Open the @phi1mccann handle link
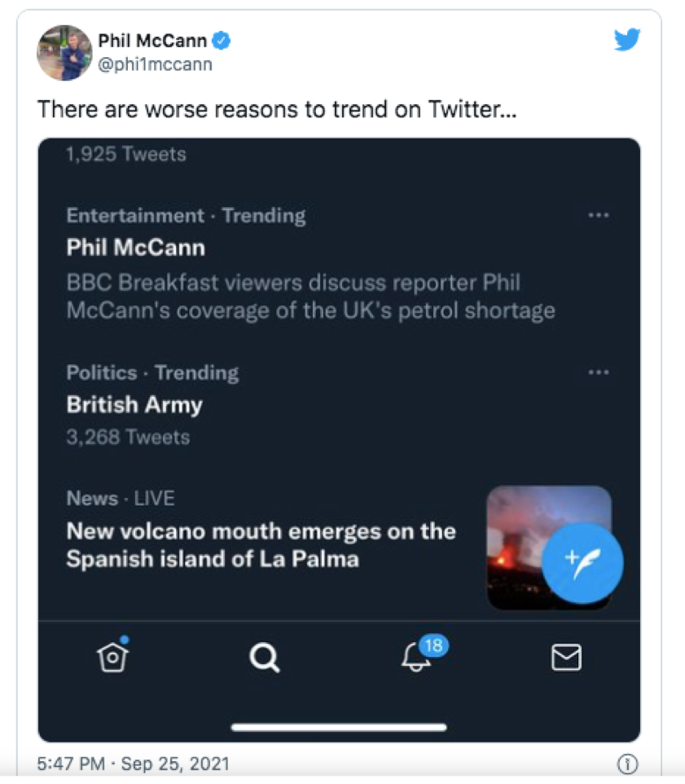 (155, 64)
